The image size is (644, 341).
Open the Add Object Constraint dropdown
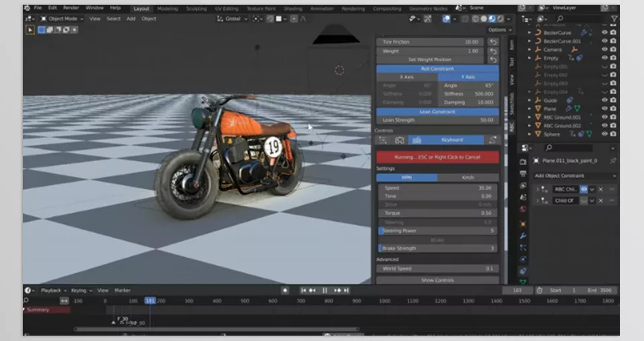tap(575, 176)
